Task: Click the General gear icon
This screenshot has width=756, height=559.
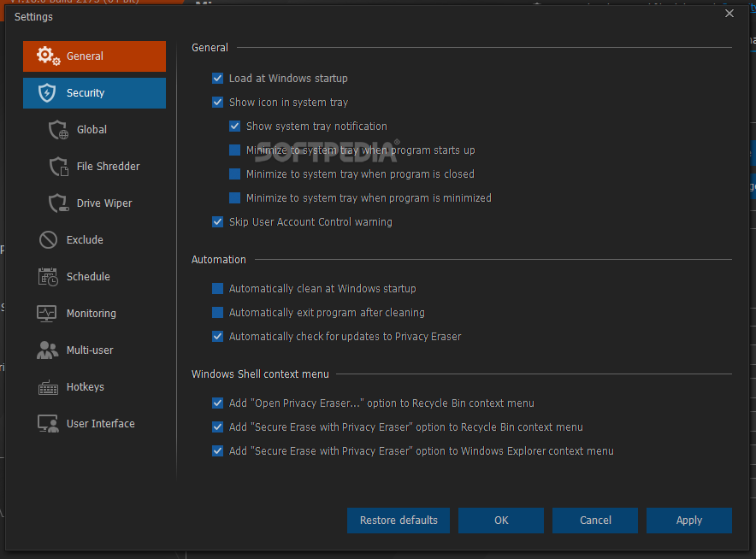Action: tap(48, 56)
